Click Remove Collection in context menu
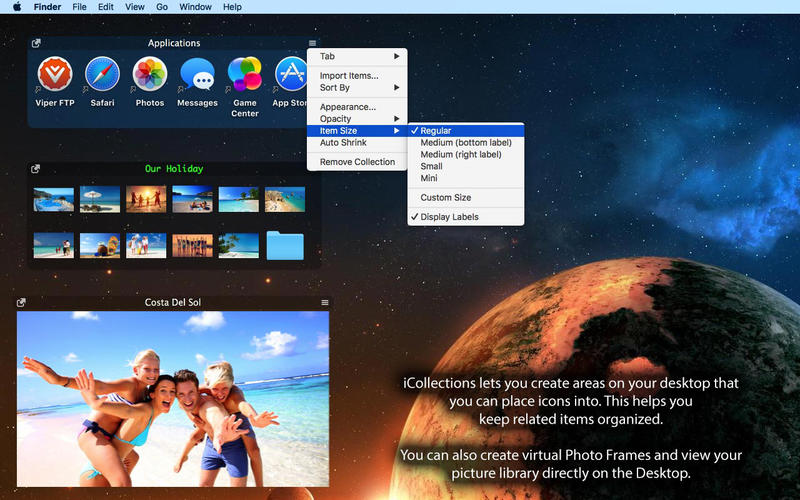The width and height of the screenshot is (800, 500). (x=357, y=162)
